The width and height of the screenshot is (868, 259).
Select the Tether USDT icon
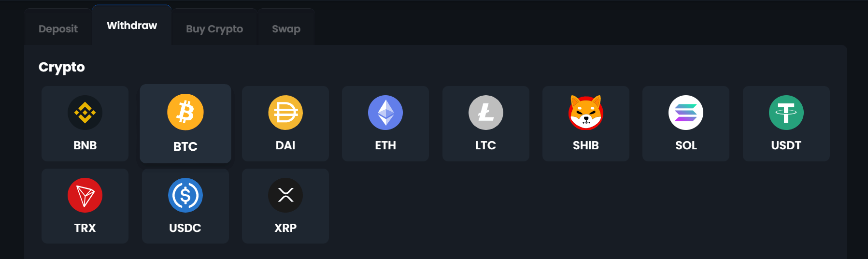786,113
